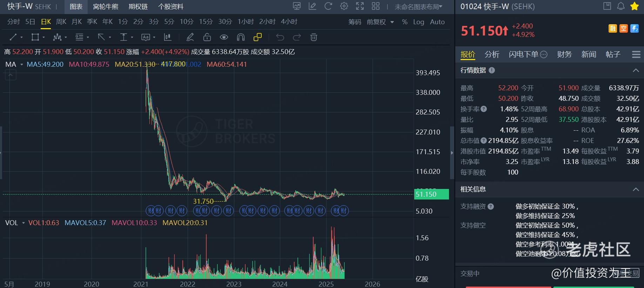This screenshot has height=288, width=644.
Task: Switch to the 分析 tab
Action: point(492,54)
